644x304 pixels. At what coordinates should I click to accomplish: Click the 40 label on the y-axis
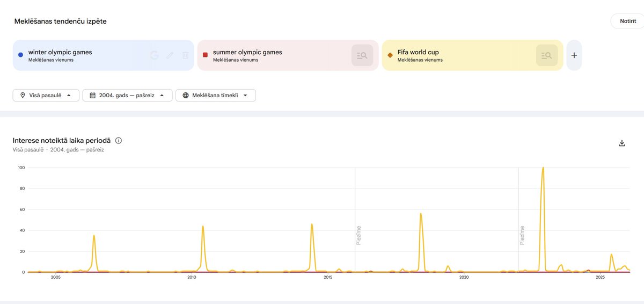(22, 230)
